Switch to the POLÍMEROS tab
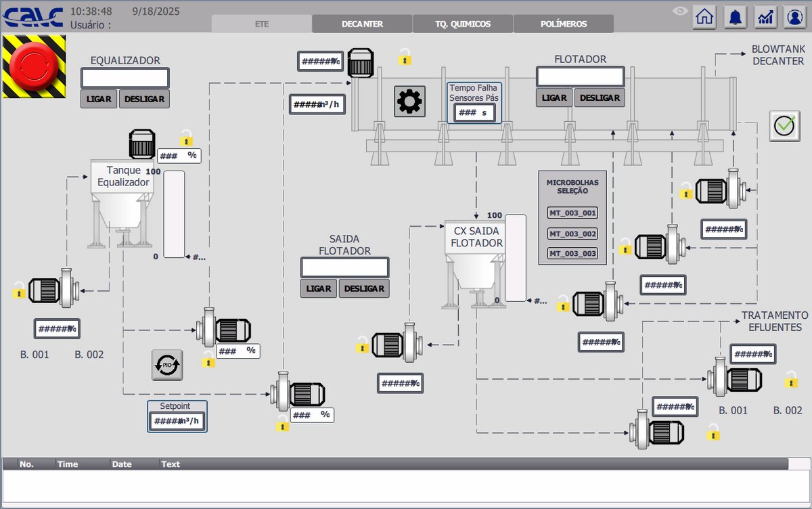 point(563,24)
